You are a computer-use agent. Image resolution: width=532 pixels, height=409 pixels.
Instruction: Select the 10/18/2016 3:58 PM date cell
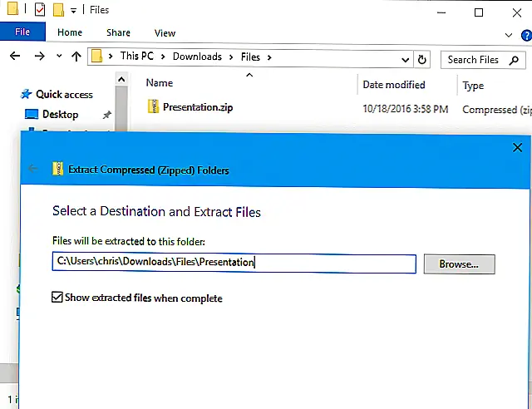[x=406, y=109]
